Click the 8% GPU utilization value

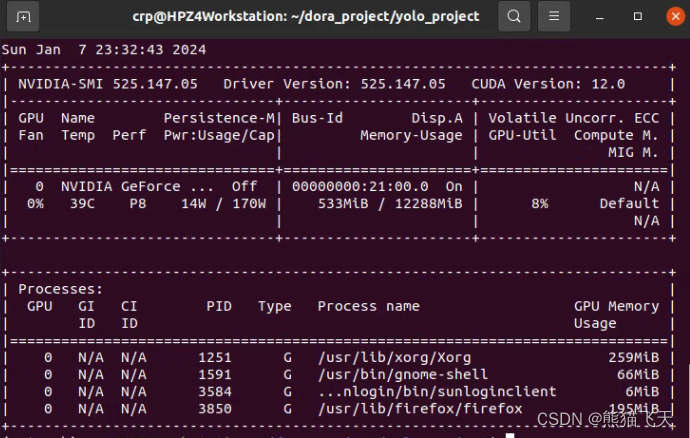(540, 204)
